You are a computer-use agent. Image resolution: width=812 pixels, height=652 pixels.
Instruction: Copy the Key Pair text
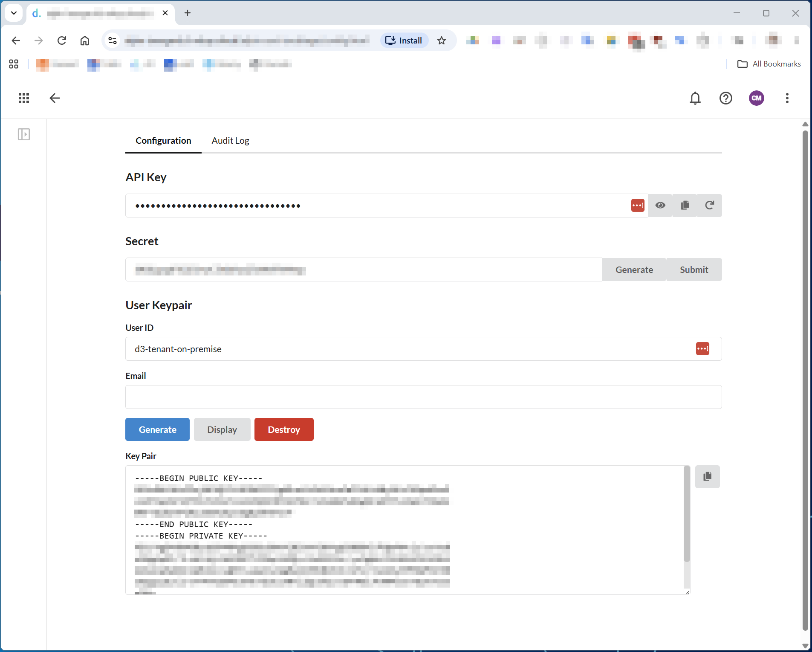(x=708, y=477)
